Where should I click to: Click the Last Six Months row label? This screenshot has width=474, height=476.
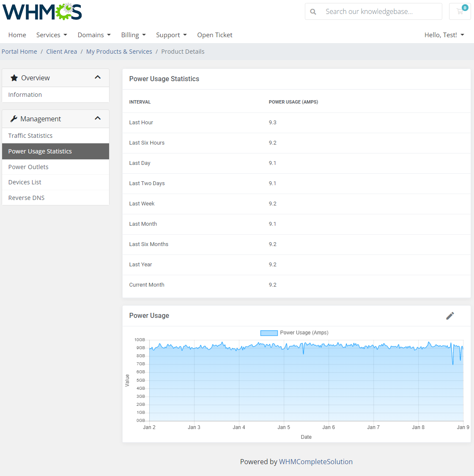click(149, 244)
